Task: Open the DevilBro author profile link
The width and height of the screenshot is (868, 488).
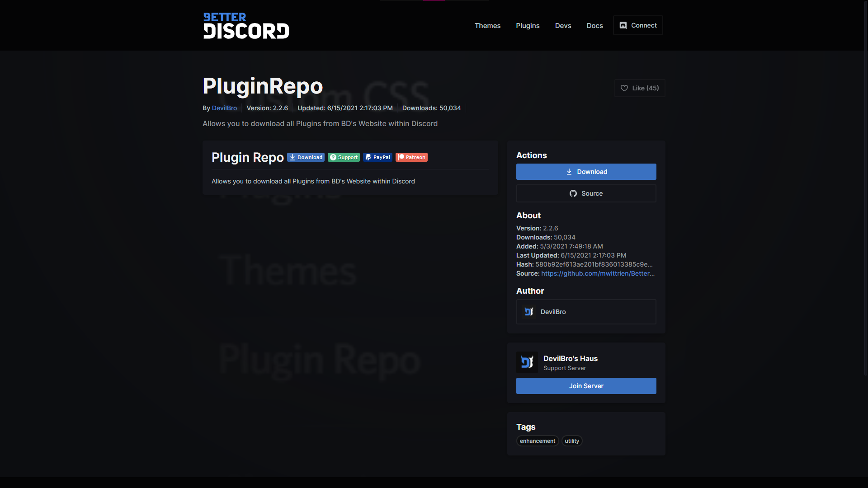Action: tap(224, 108)
